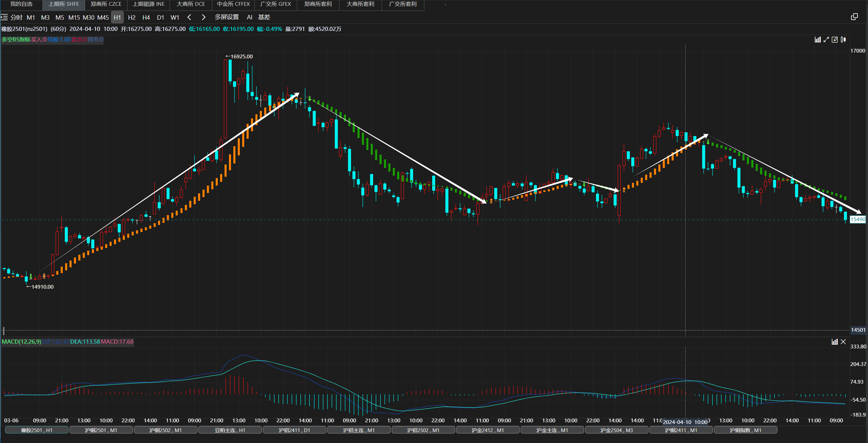The image size is (868, 443).
Task: Pop the chart out with the detach window icon
Action: coord(854,17)
